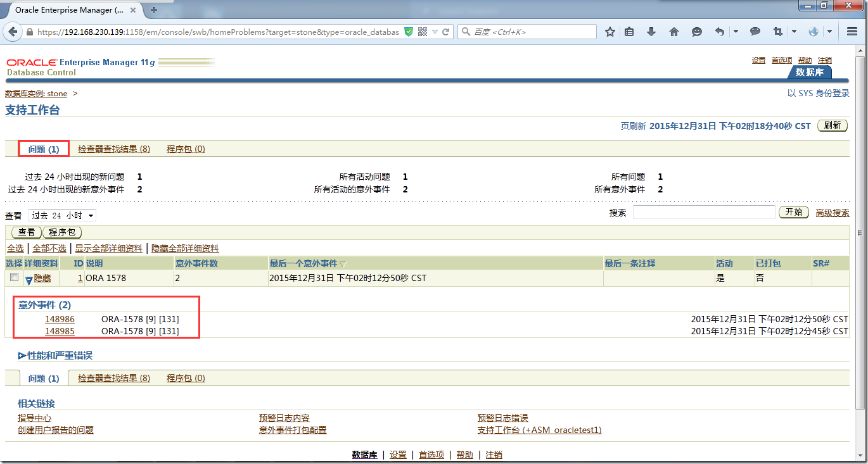Reload the page with the refresh icon
Viewport: 868px width, 464px height.
[x=446, y=32]
